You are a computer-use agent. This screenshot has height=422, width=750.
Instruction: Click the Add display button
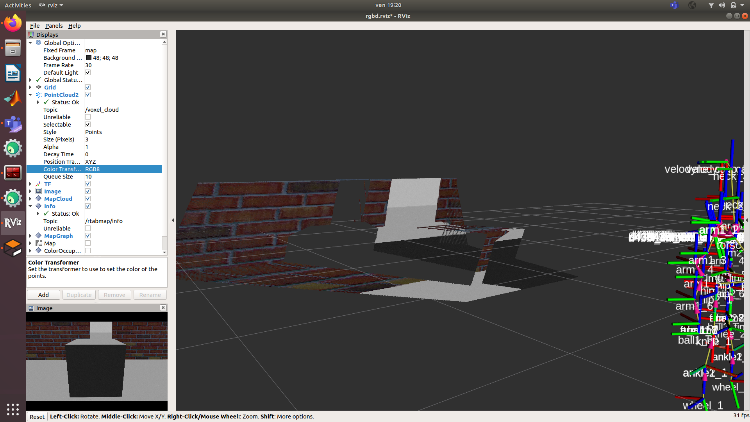[x=43, y=295]
